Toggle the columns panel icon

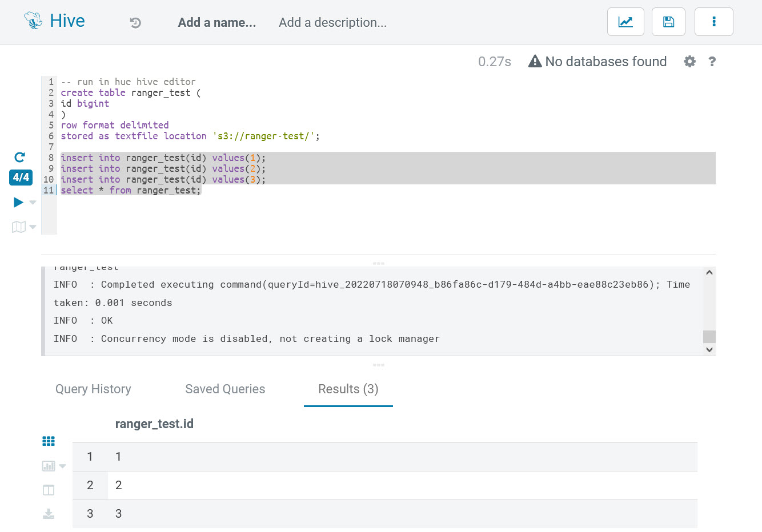(49, 490)
